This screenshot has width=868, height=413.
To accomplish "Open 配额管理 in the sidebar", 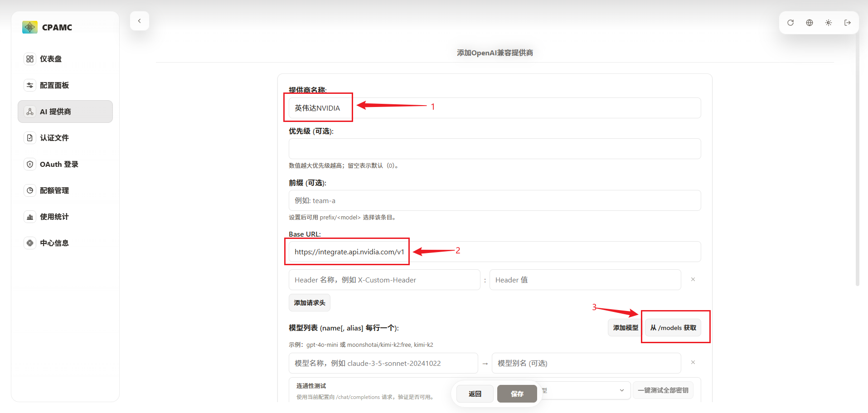I will (x=54, y=190).
